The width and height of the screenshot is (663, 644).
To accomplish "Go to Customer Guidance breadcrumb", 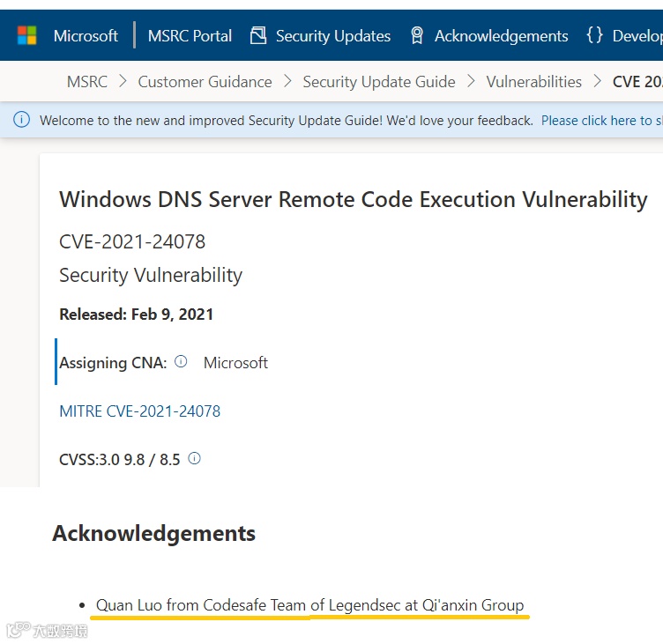I will [x=205, y=82].
